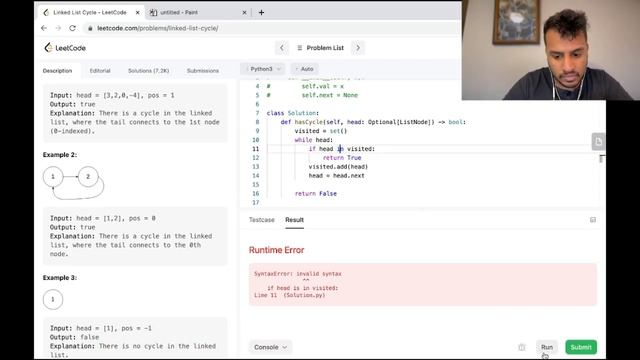
Task: Click the 'Example 2:' heading
Action: (x=60, y=155)
